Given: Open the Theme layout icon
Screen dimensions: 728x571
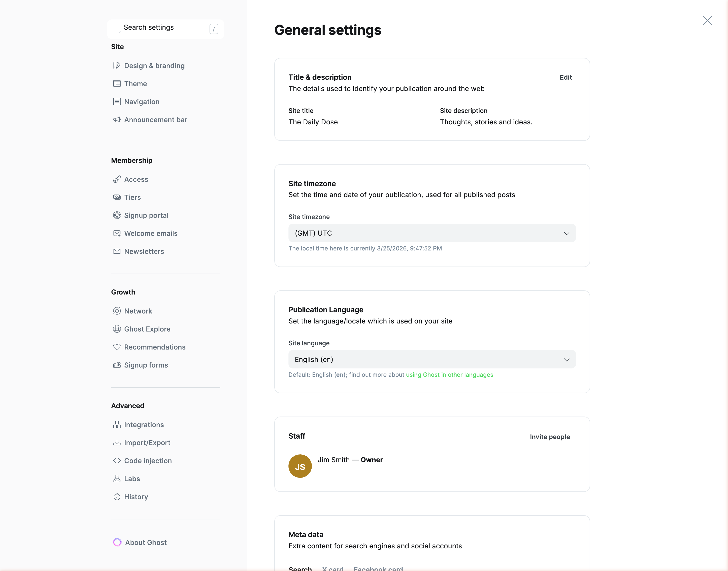Looking at the screenshot, I should pyautogui.click(x=116, y=83).
